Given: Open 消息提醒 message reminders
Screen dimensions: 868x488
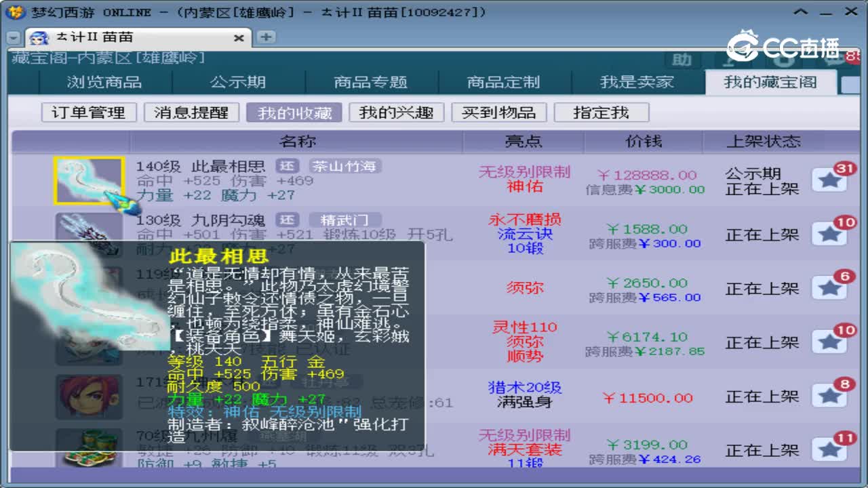Looking at the screenshot, I should [x=191, y=113].
